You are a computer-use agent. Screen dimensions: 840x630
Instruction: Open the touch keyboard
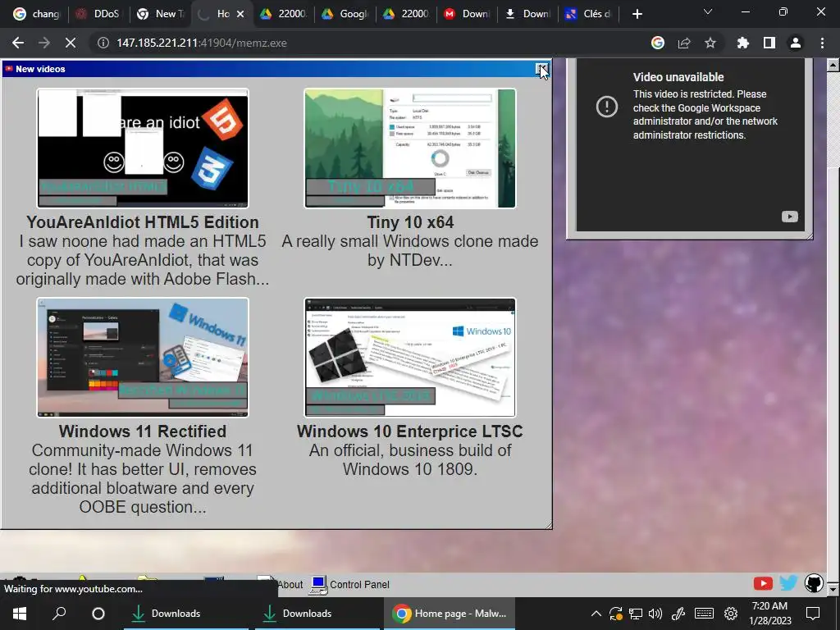tap(704, 614)
